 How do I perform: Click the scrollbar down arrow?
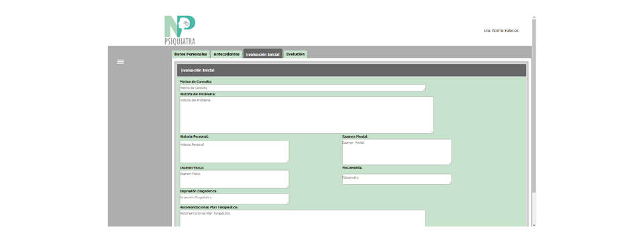pyautogui.click(x=534, y=225)
